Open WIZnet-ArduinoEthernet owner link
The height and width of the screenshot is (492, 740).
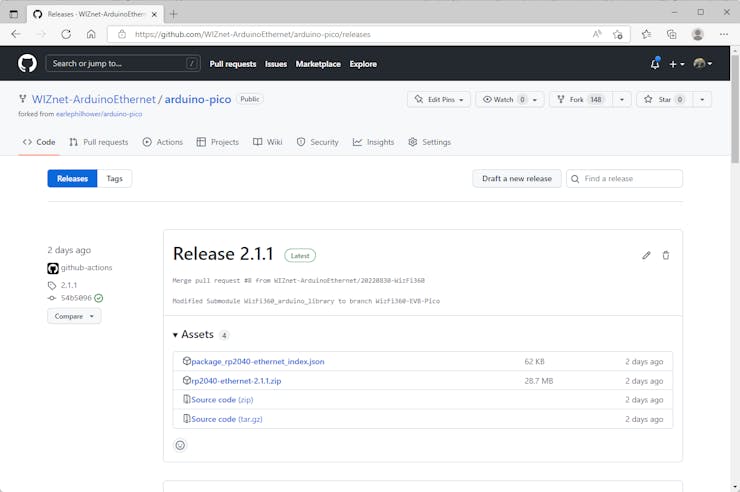93,99
